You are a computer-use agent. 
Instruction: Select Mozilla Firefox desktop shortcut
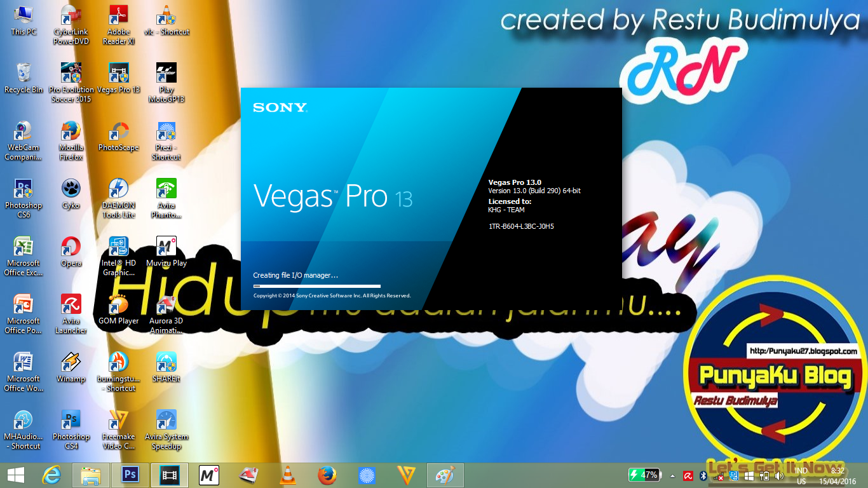pos(71,141)
